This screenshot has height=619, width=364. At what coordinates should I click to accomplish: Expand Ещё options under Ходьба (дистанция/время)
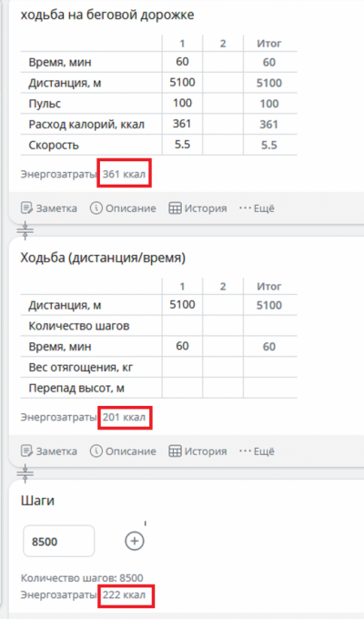tap(257, 451)
